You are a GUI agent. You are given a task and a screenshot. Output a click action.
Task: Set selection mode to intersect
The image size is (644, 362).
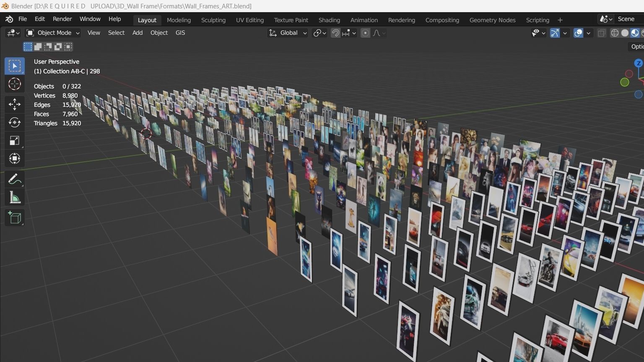pyautogui.click(x=68, y=47)
